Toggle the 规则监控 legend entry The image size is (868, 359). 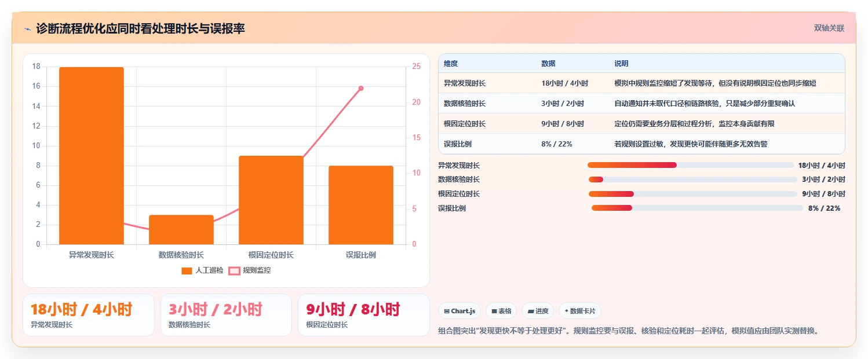tap(250, 270)
